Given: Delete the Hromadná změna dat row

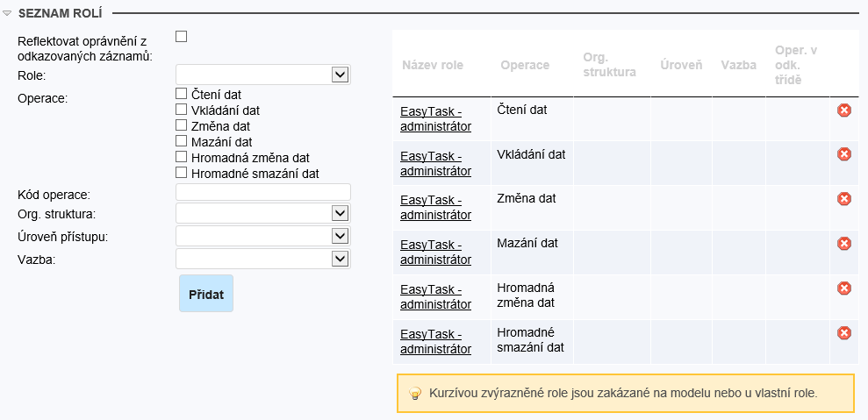Looking at the screenshot, I should (844, 288).
